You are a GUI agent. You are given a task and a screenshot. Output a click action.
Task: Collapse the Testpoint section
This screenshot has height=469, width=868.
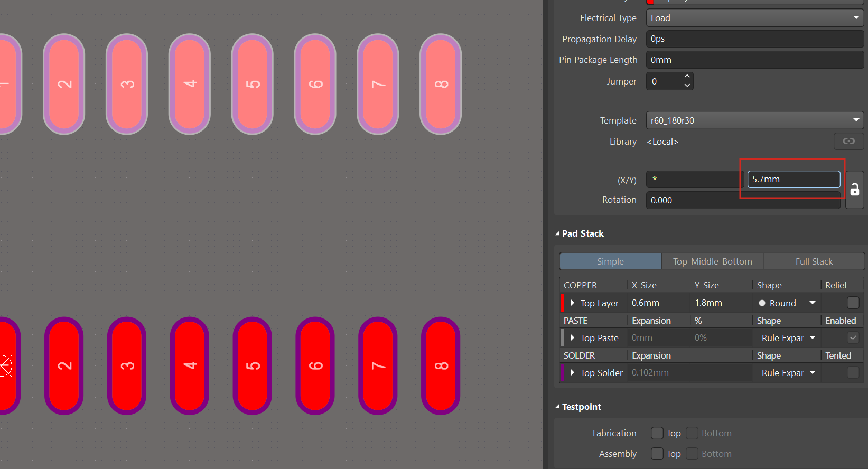pos(557,407)
